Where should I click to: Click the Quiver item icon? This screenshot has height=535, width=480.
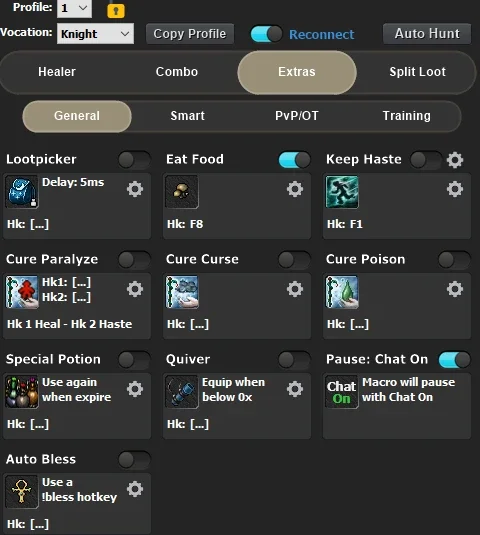click(182, 392)
